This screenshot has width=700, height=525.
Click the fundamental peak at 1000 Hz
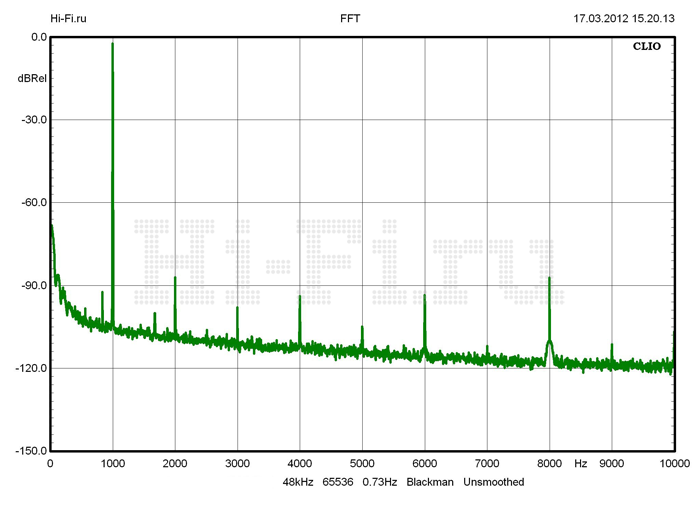[112, 46]
